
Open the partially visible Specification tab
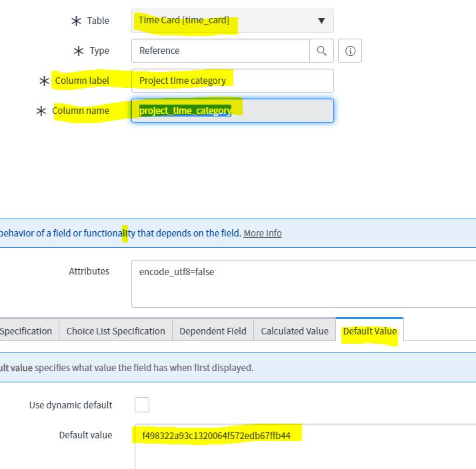[x=29, y=331]
